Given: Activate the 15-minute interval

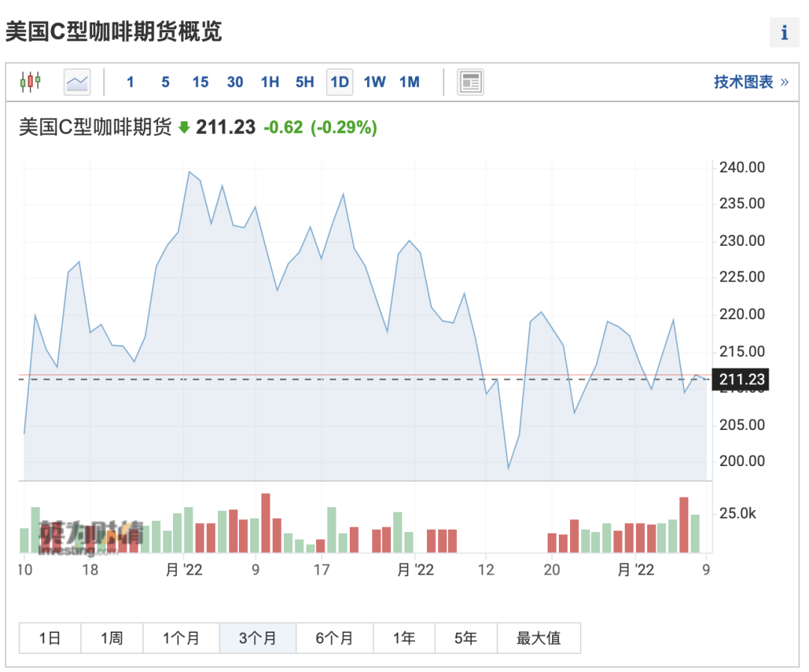Looking at the screenshot, I should (x=200, y=82).
